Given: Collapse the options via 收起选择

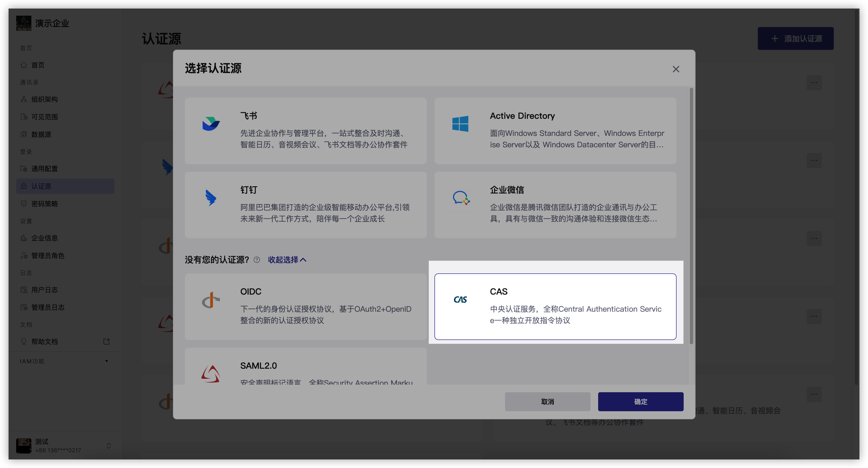Looking at the screenshot, I should [287, 260].
